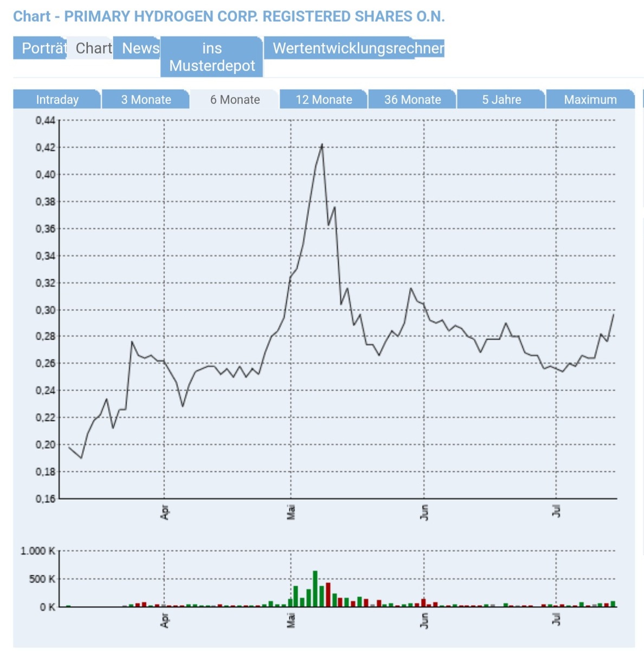
Task: Display the 5 Jahre chart
Action: pyautogui.click(x=501, y=100)
